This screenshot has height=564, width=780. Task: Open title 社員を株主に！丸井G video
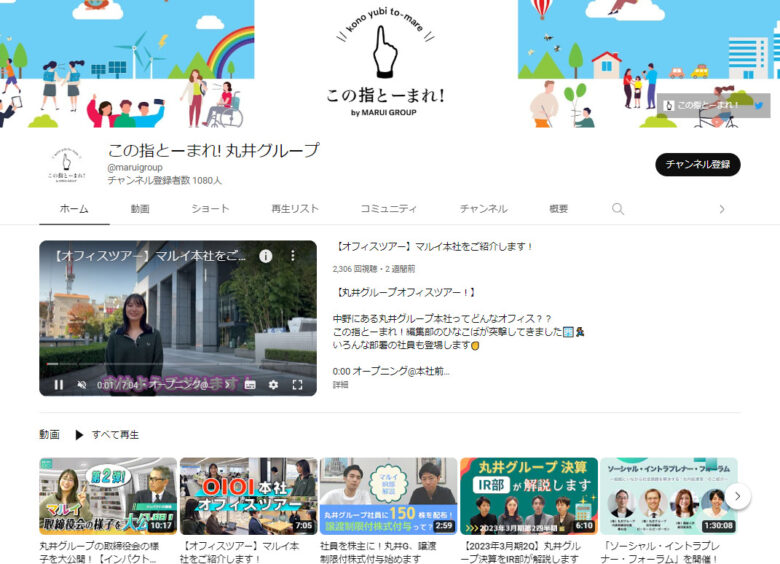(379, 552)
